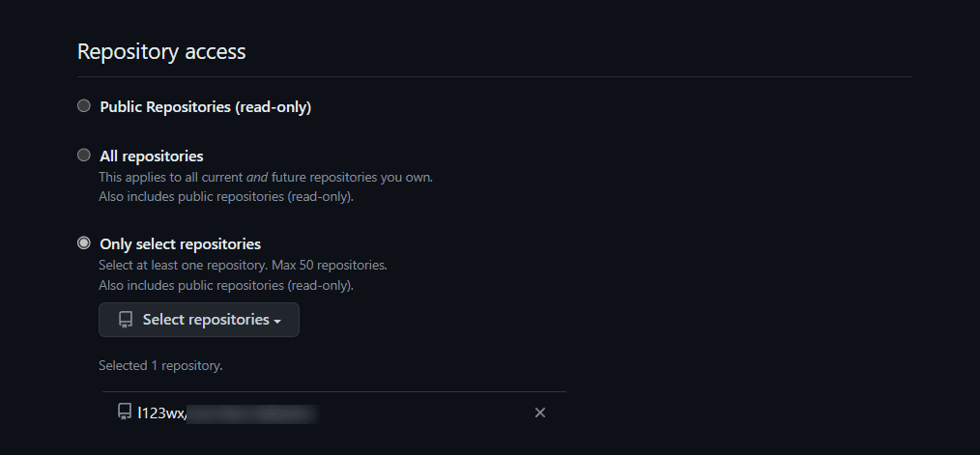Remove the selected l123wx repository

coord(540,412)
